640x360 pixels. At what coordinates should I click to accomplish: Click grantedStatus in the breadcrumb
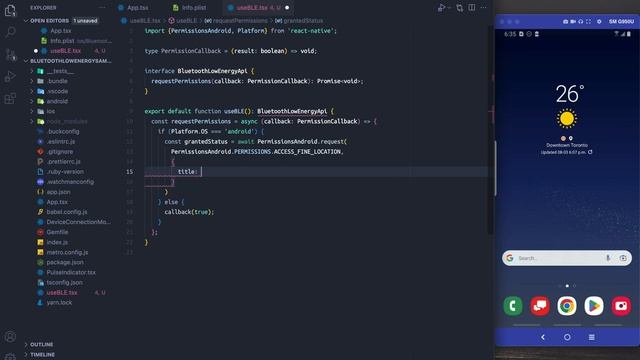tap(303, 21)
